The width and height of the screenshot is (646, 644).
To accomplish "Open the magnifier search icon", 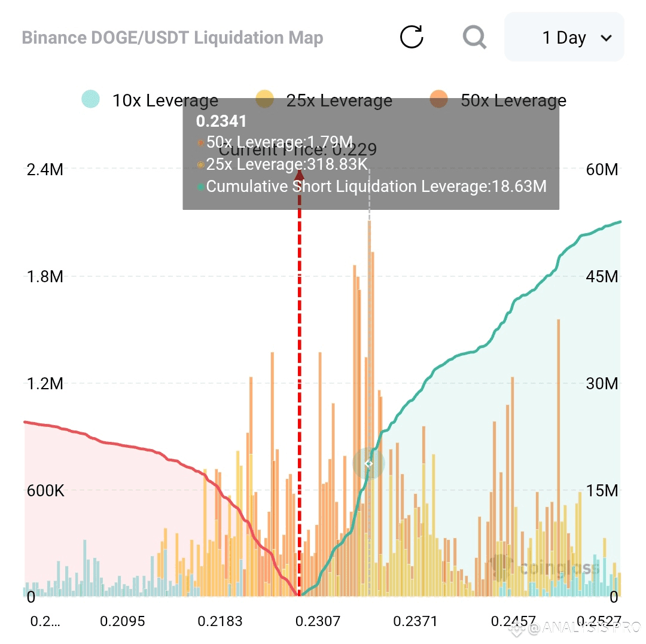I will click(x=474, y=38).
